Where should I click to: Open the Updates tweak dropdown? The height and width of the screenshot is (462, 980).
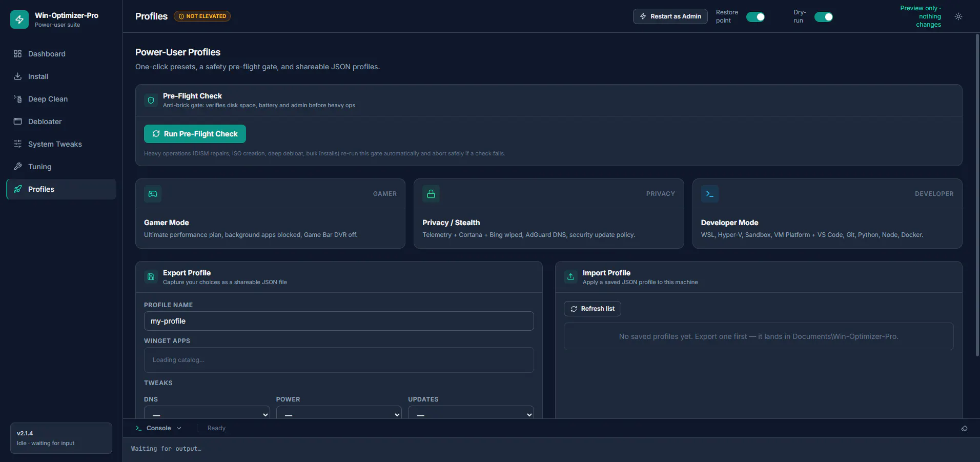point(471,413)
